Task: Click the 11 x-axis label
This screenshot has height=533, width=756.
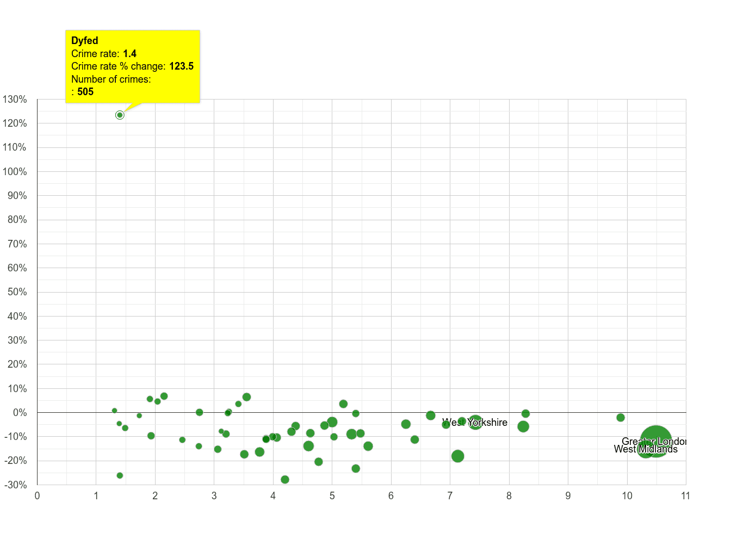Action: [685, 495]
